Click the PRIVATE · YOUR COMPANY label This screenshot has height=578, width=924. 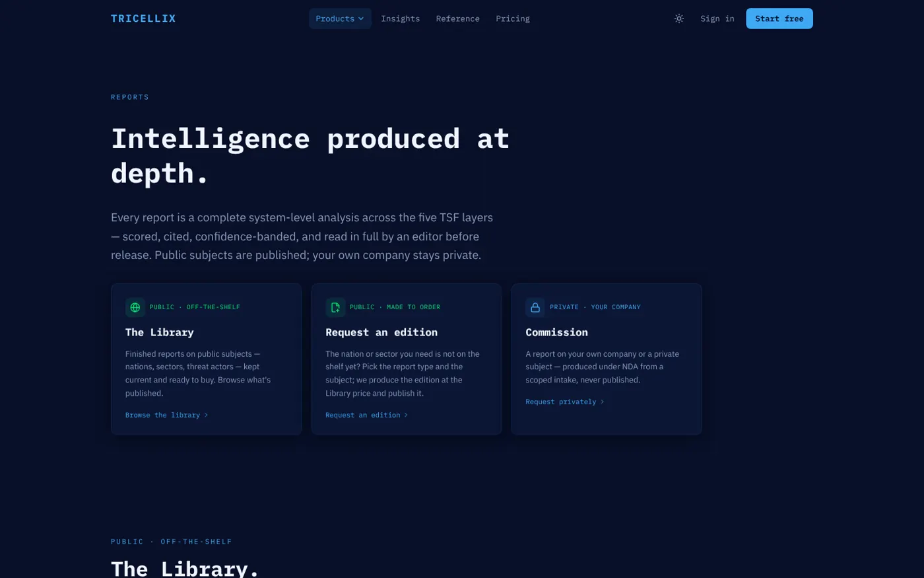(595, 307)
